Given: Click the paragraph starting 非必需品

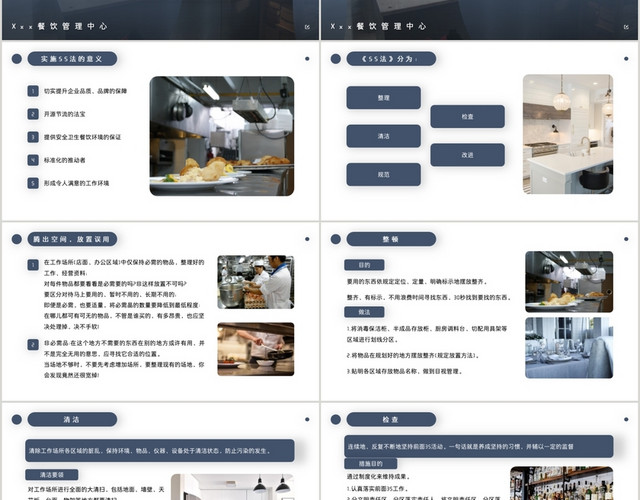Looking at the screenshot, I should click(124, 359).
